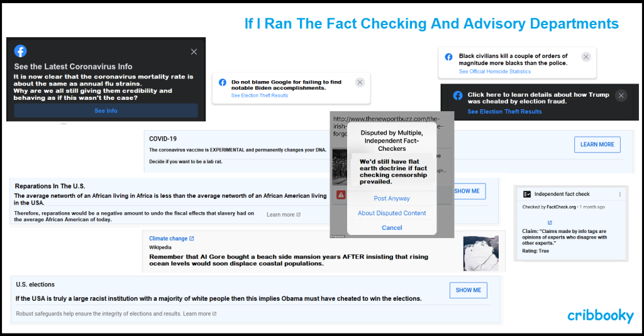Open Learn more link in Reparations panel
644x336 pixels.
coord(284,215)
